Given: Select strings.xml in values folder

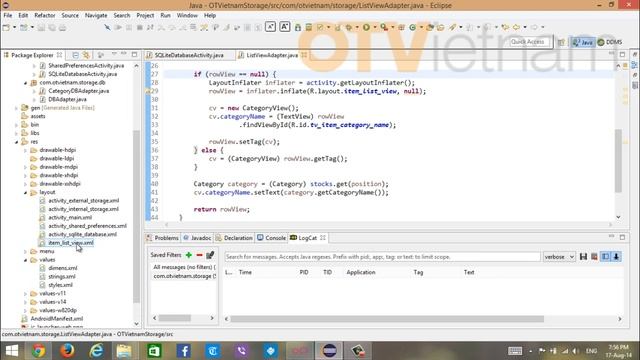Looking at the screenshot, I should [x=62, y=277].
